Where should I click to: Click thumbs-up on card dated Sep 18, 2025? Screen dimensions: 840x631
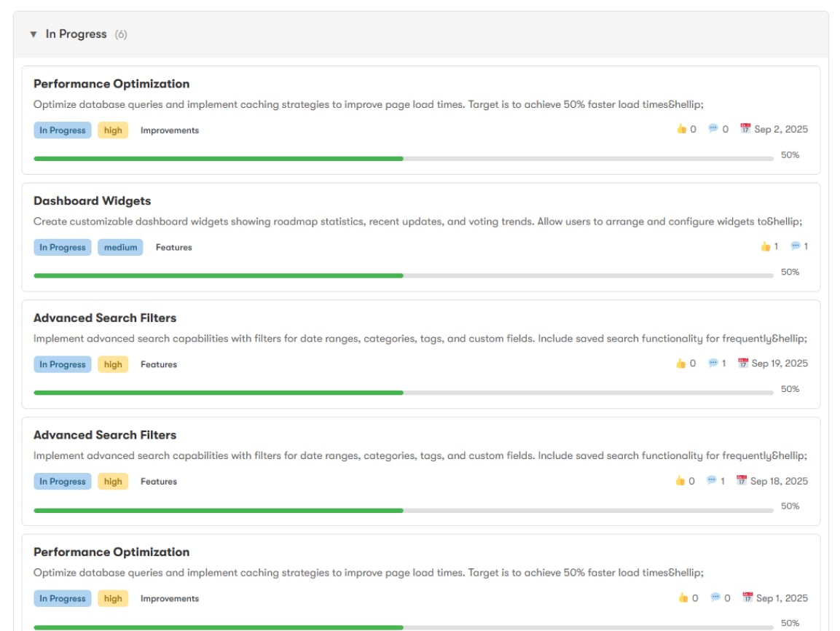[680, 481]
